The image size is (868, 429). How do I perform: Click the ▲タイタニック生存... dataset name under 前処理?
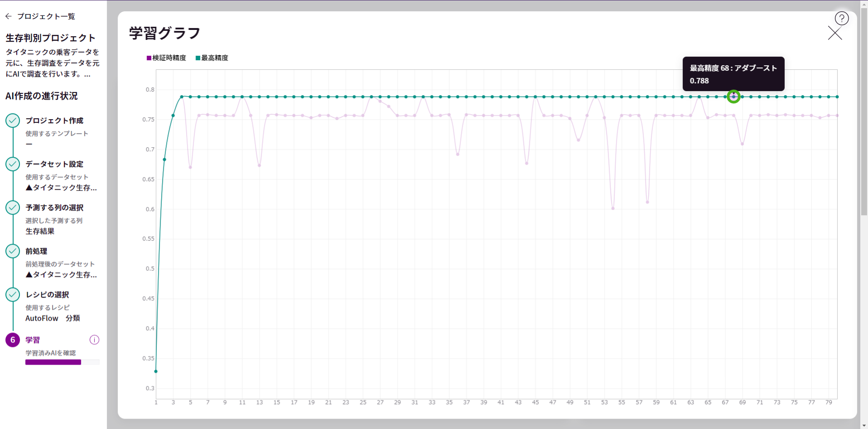(61, 275)
